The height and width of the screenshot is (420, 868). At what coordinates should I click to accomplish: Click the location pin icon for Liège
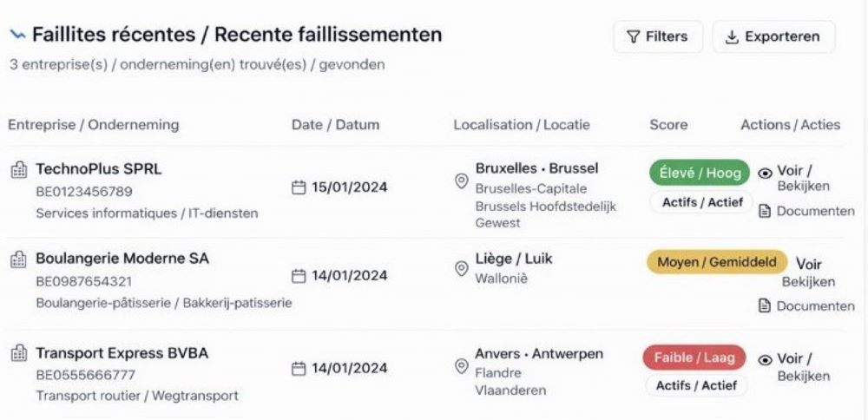(462, 269)
